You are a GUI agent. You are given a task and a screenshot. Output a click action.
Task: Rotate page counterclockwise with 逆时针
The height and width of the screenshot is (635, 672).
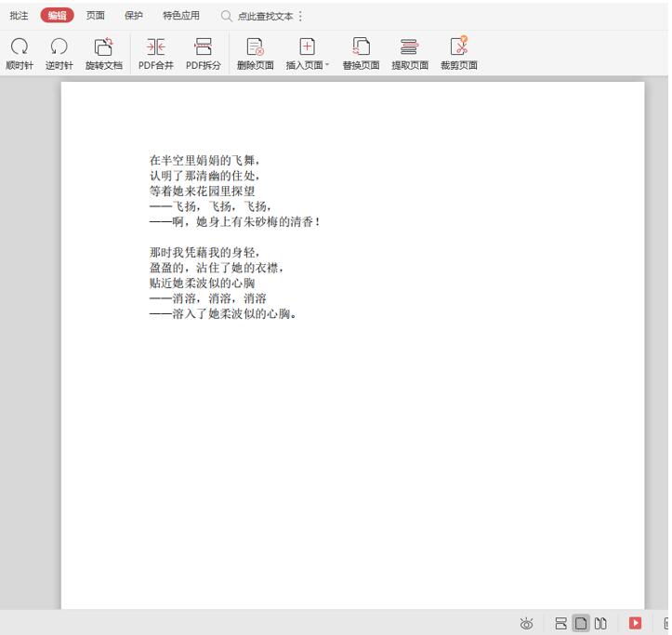coord(59,54)
